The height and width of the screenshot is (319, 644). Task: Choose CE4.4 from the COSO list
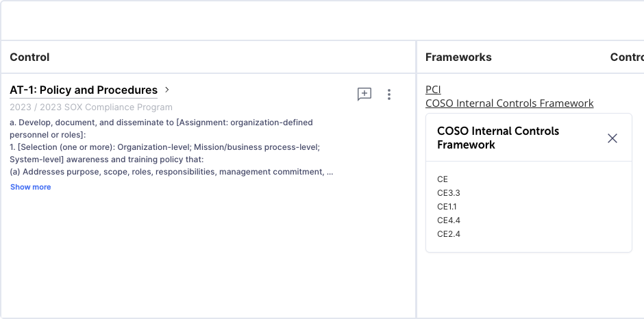[x=449, y=220]
